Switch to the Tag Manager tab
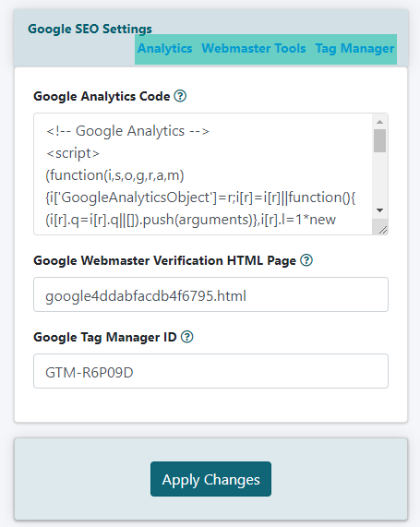 (354, 49)
